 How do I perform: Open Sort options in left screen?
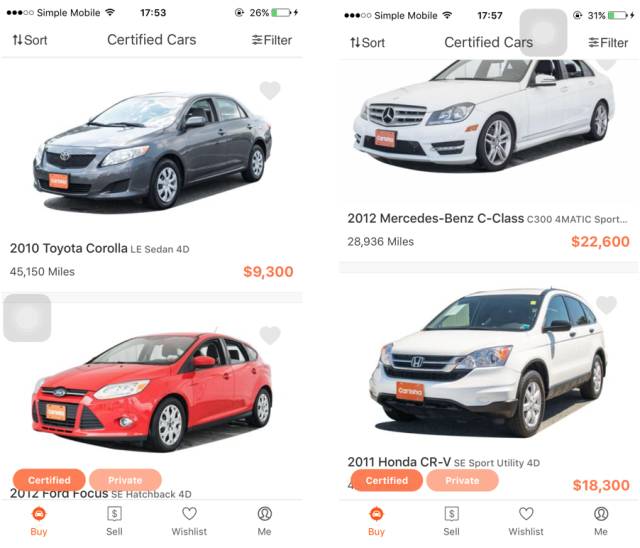pyautogui.click(x=30, y=40)
